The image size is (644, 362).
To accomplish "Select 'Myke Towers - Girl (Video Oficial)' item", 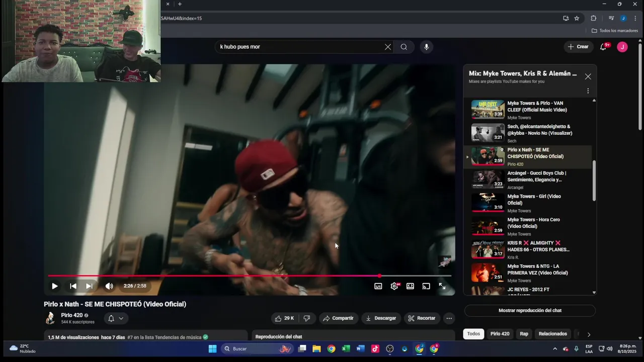I will coord(527,203).
